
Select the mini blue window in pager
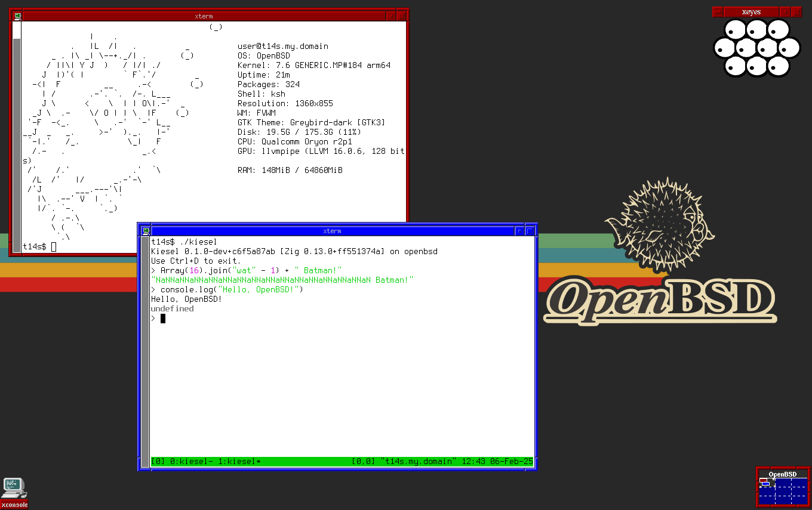766,484
